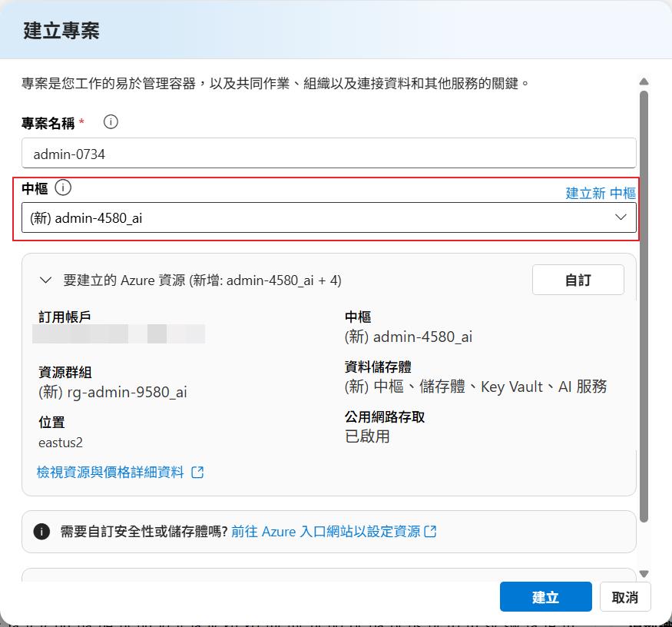Image resolution: width=672 pixels, height=627 pixels.
Task: Click the info icon next to 中樞 label
Action: pos(63,187)
